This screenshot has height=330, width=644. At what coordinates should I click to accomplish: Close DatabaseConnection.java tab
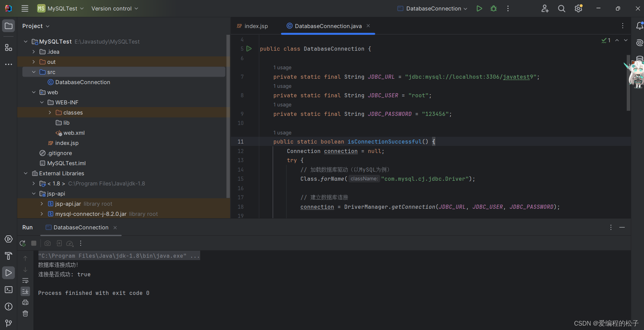368,26
